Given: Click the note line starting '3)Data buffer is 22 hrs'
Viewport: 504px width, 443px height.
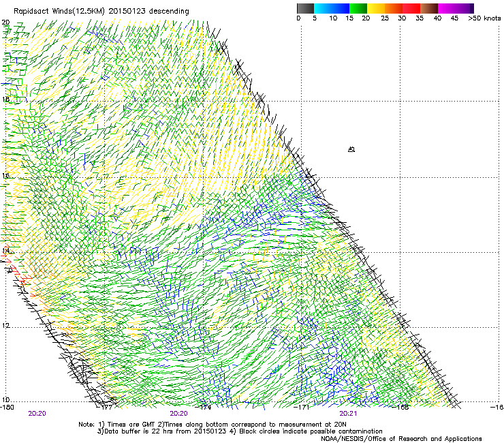Looking at the screenshot, I should tap(240, 431).
